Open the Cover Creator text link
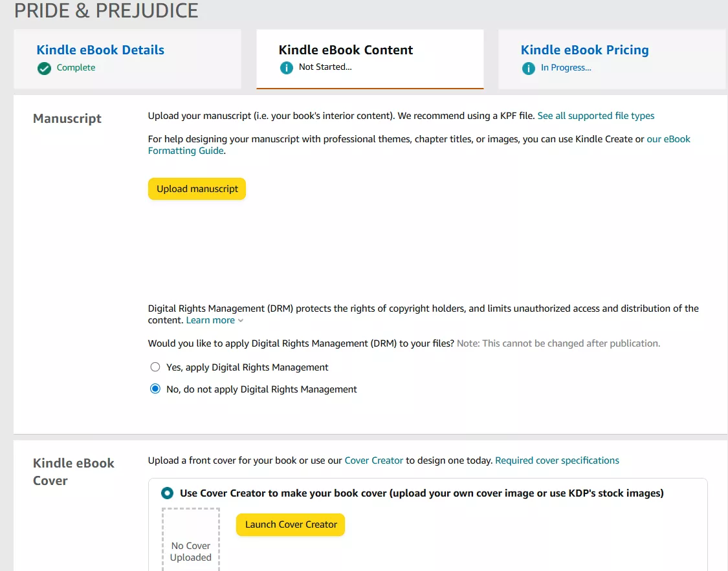 coord(374,460)
